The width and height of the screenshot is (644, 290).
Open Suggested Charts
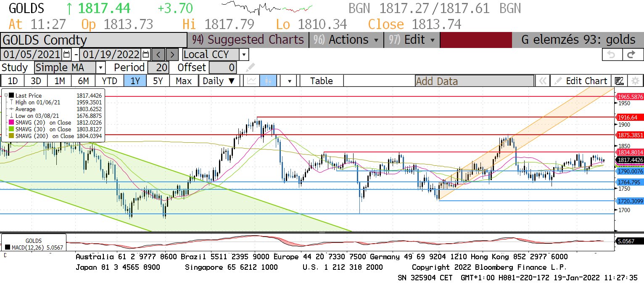pyautogui.click(x=248, y=40)
